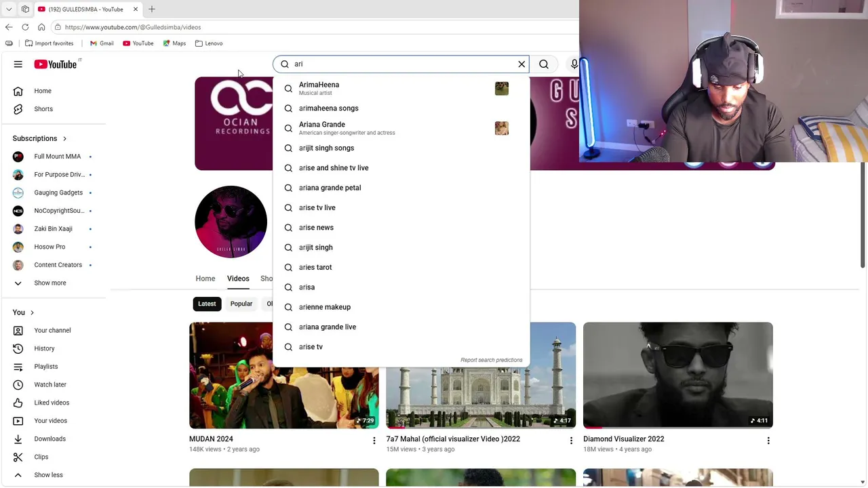Choose 'arisa' suggestion
Viewport: 868px width, 488px height.
tap(401, 287)
